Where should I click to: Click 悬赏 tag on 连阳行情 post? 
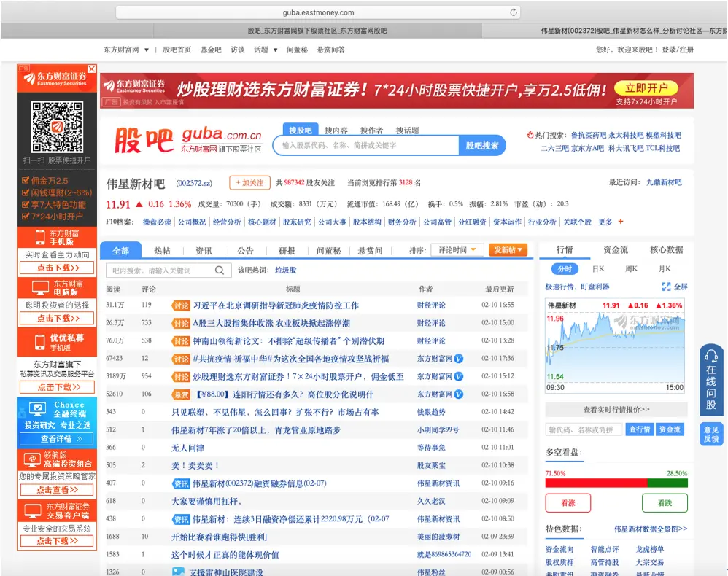pos(181,394)
